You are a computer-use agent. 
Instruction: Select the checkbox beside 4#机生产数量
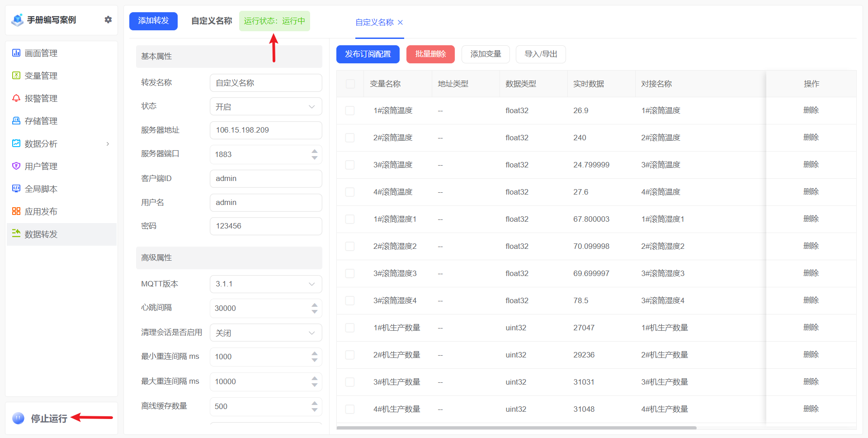click(349, 409)
